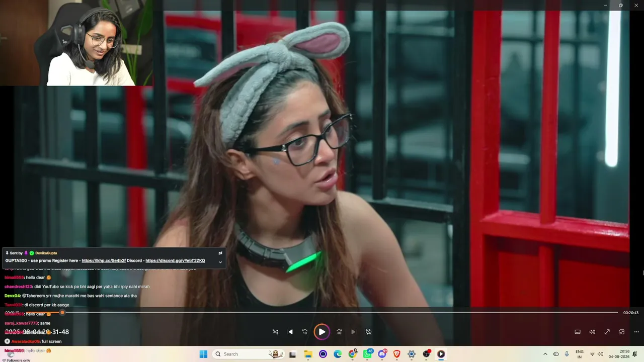Click the orange seek bar handle
The height and width of the screenshot is (362, 644).
coord(62,313)
